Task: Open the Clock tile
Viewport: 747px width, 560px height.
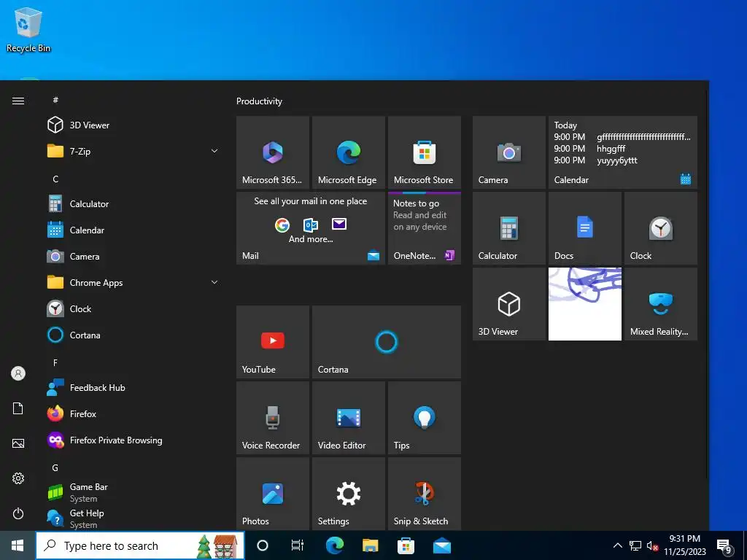Action: click(x=661, y=228)
